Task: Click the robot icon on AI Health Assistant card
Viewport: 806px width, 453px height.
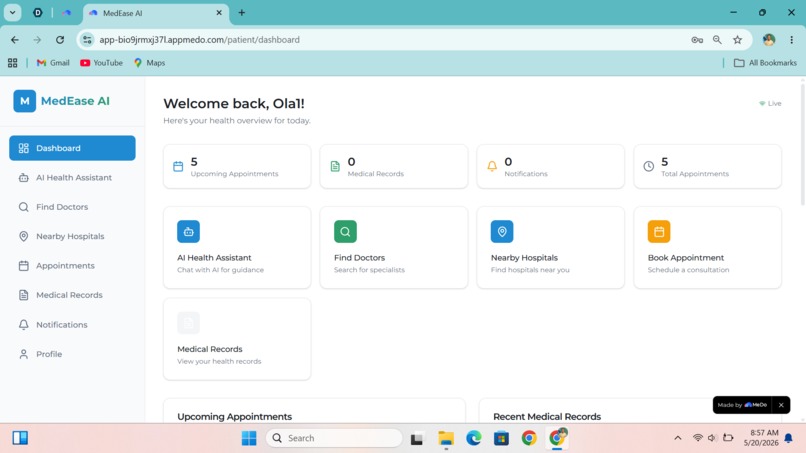Action: tap(189, 231)
